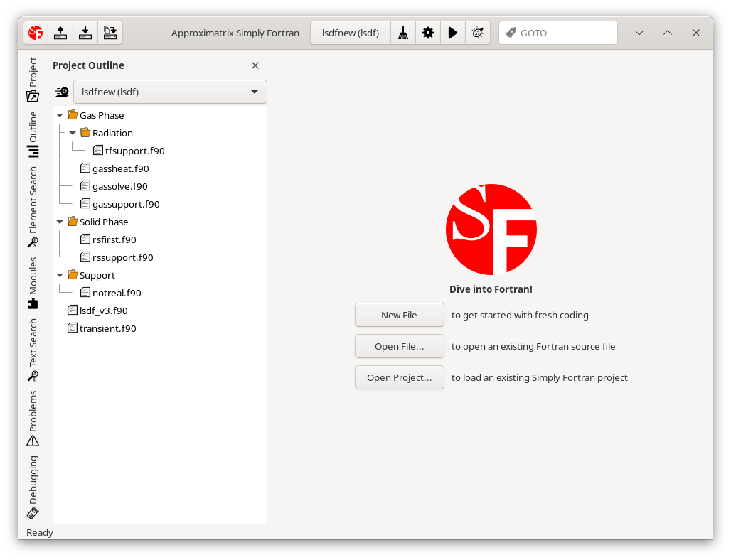This screenshot has height=560, width=731.
Task: Run the project with play icon
Action: coord(453,33)
